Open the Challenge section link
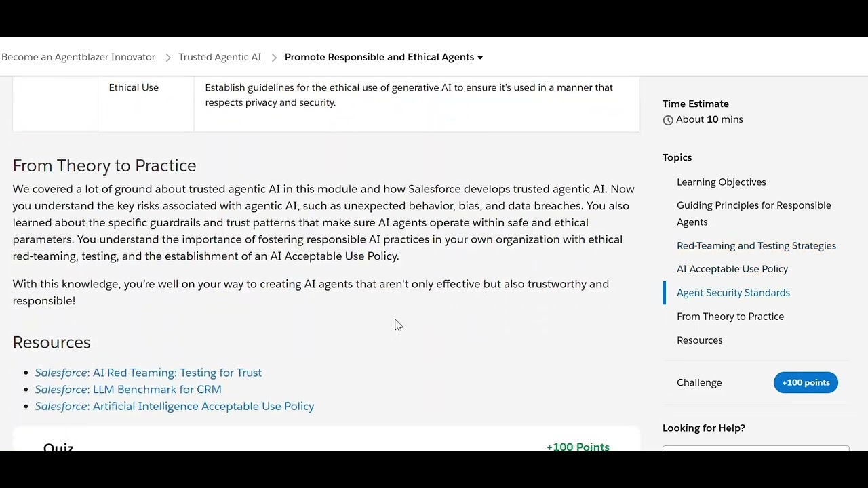Image resolution: width=868 pixels, height=488 pixels. point(699,382)
